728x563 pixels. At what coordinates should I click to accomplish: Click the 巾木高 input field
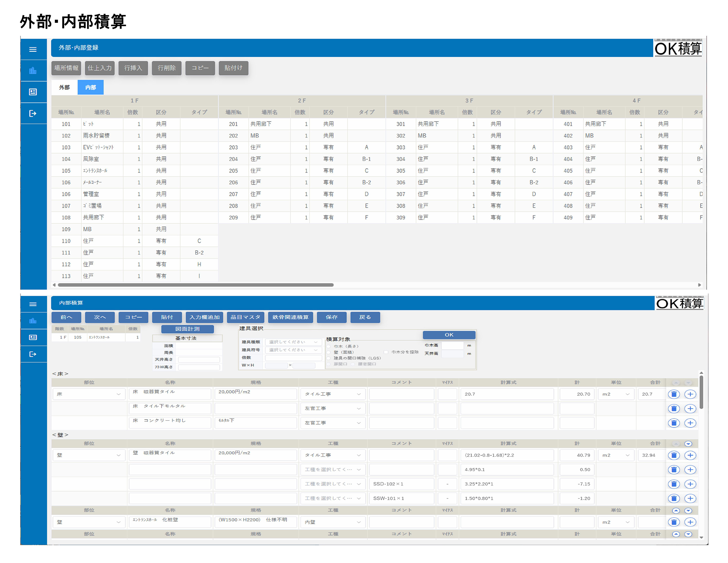tap(452, 345)
